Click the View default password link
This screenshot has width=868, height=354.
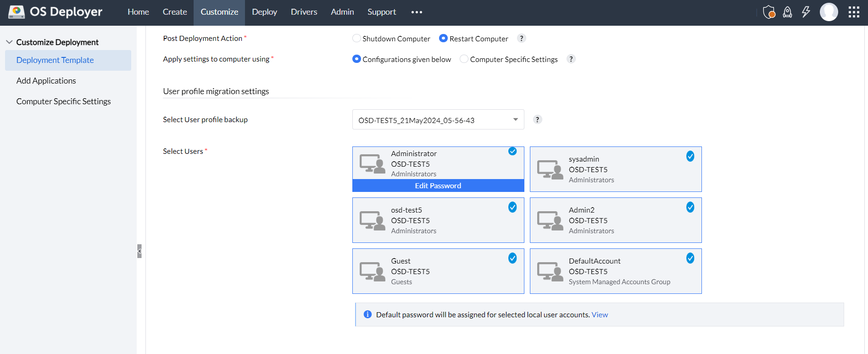600,315
